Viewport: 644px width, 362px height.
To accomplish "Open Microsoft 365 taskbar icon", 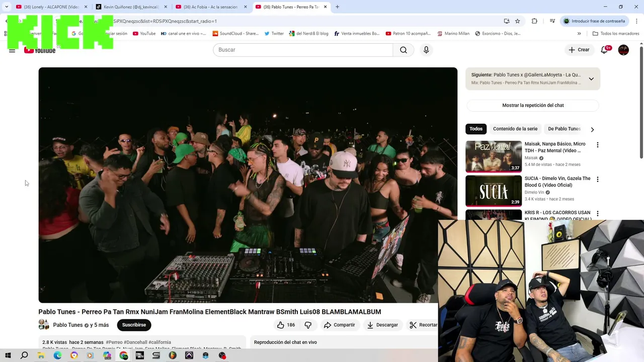I will coord(107,355).
